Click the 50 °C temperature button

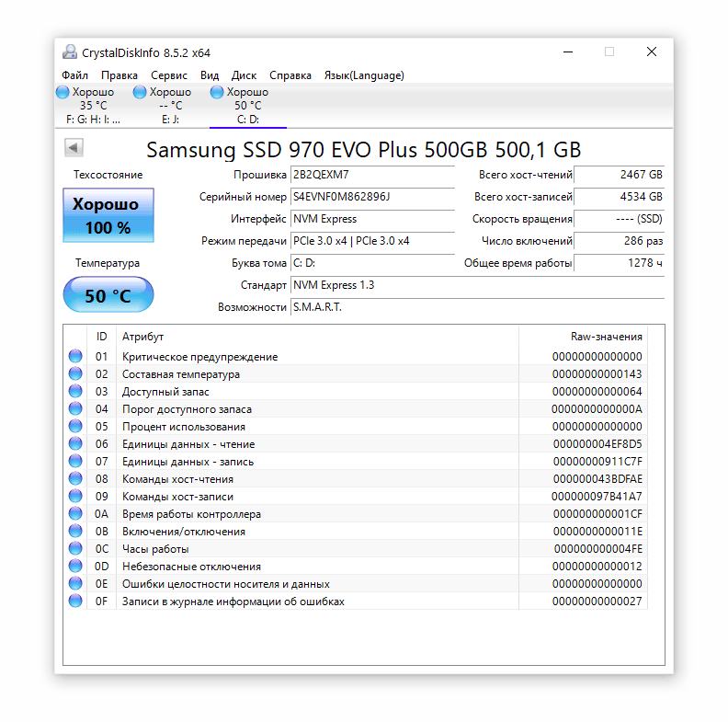click(108, 294)
